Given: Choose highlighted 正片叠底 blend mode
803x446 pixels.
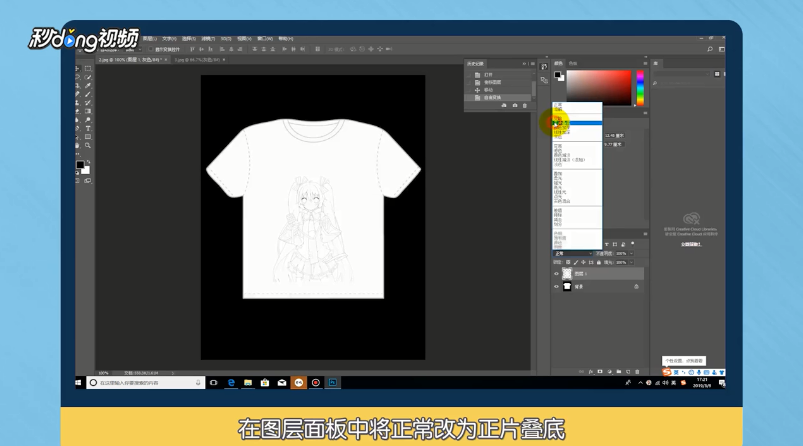Looking at the screenshot, I should pyautogui.click(x=577, y=123).
